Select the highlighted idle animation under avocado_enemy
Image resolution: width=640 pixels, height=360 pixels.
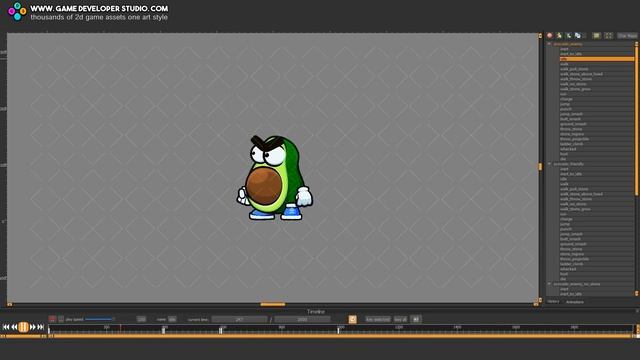click(597, 59)
